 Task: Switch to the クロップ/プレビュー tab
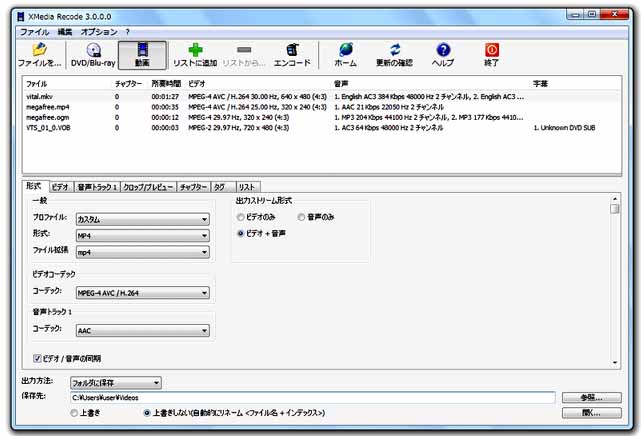[x=148, y=187]
